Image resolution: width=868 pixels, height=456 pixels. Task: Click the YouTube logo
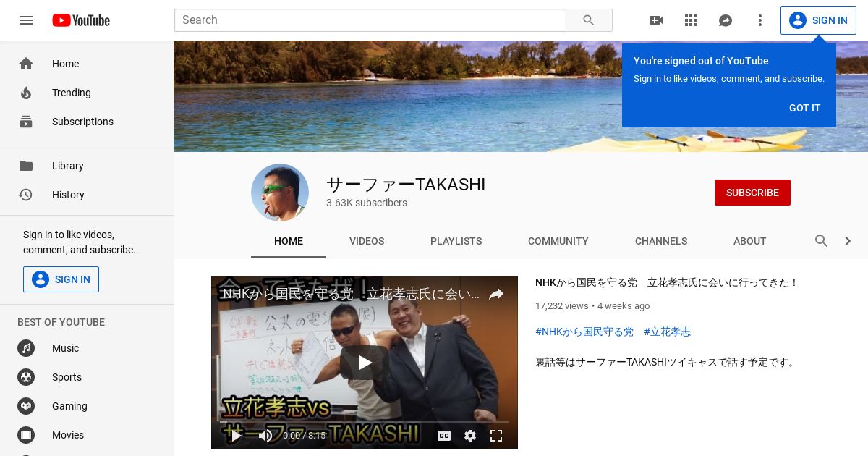pos(81,20)
